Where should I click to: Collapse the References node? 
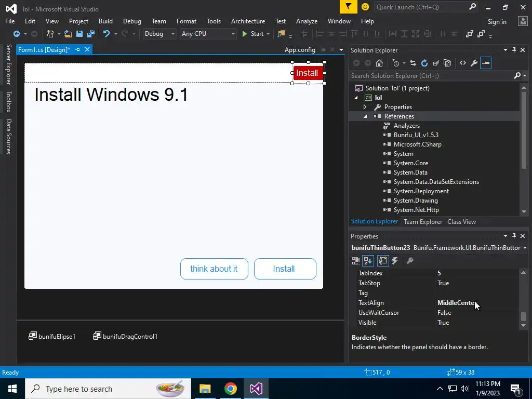(365, 116)
